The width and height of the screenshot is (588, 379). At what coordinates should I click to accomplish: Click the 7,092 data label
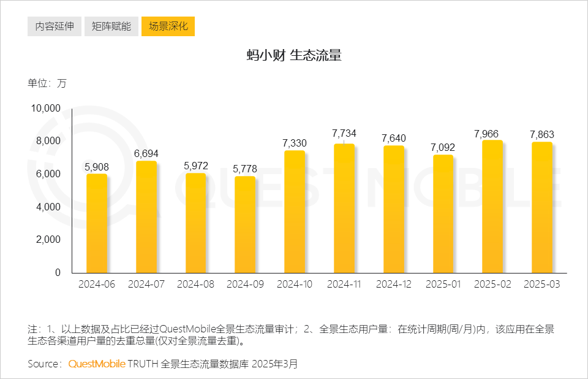pos(443,147)
